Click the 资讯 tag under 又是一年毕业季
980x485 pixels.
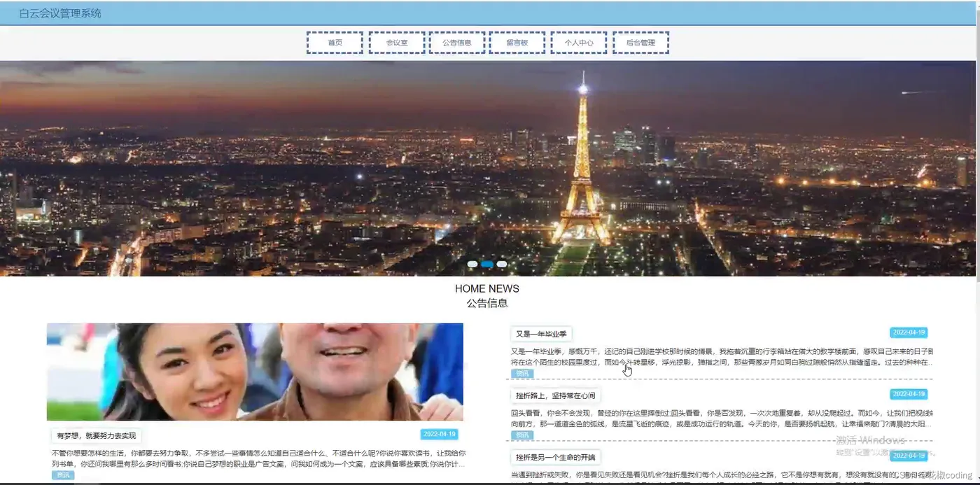522,374
